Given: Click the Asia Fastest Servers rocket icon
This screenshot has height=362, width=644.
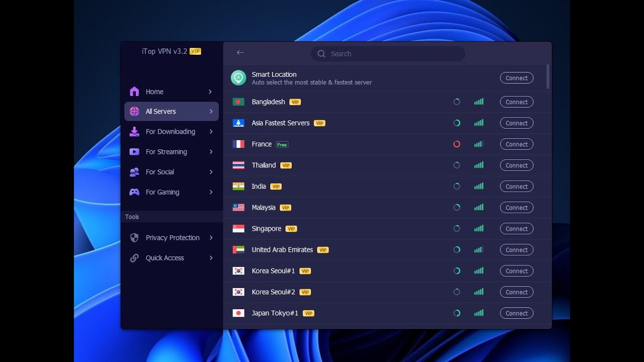Looking at the screenshot, I should click(x=238, y=123).
